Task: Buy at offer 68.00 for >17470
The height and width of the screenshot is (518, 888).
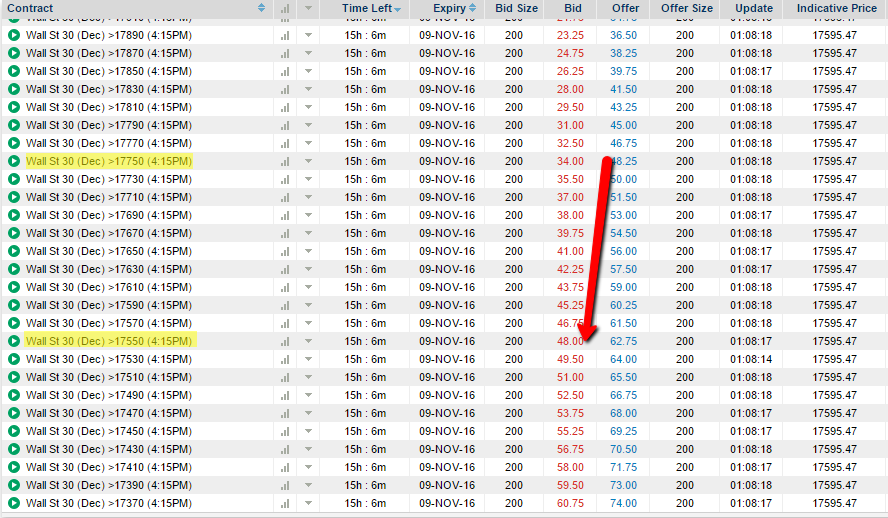Action: coord(624,413)
